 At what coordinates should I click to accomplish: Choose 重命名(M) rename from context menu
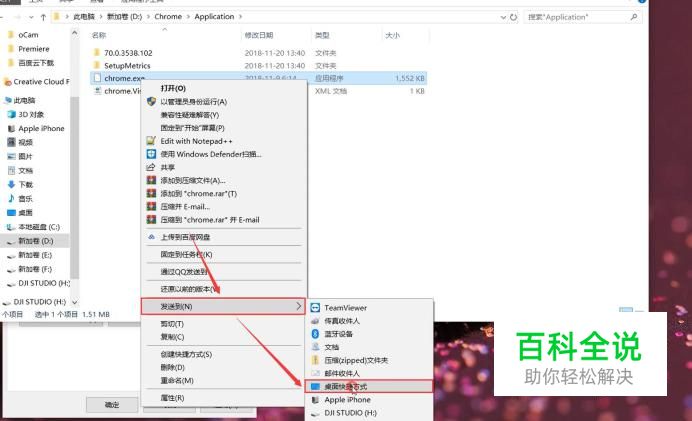click(x=177, y=380)
